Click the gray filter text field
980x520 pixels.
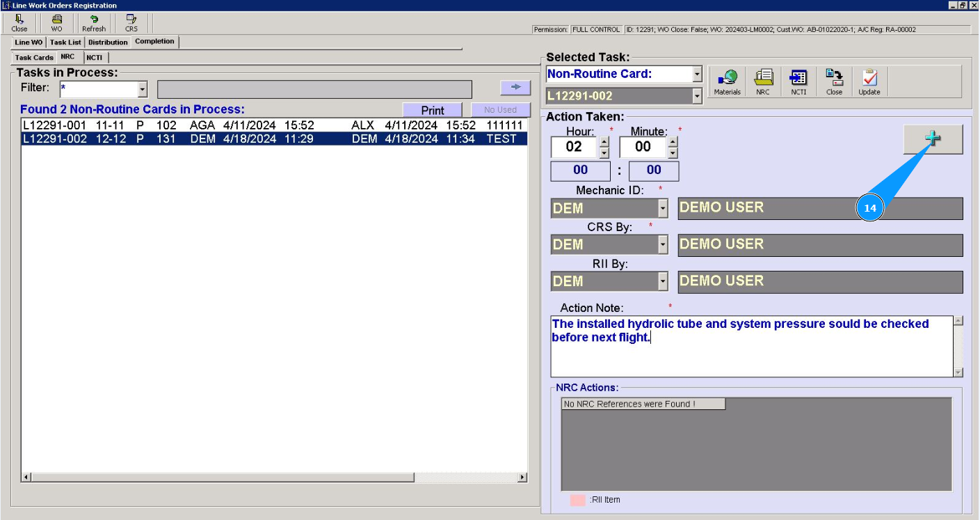click(x=314, y=89)
